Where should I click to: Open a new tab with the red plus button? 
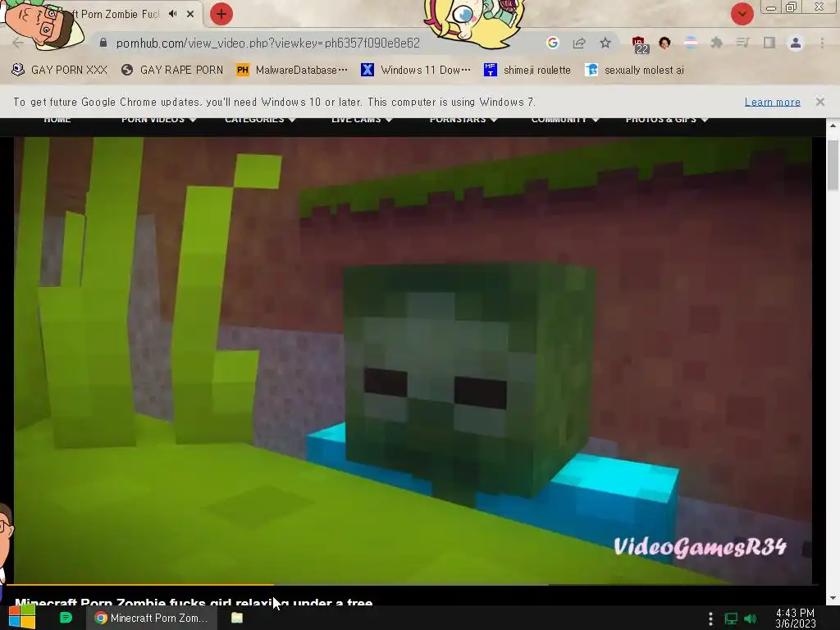coord(221,14)
